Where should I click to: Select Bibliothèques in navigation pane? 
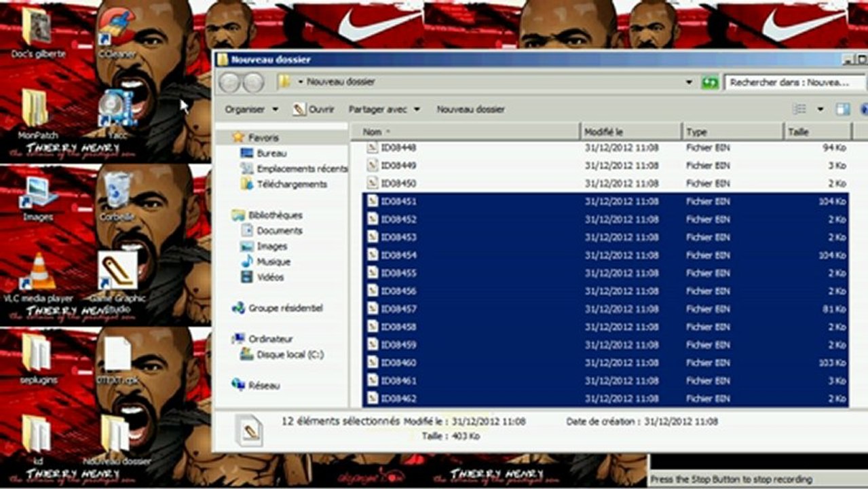coord(267,215)
